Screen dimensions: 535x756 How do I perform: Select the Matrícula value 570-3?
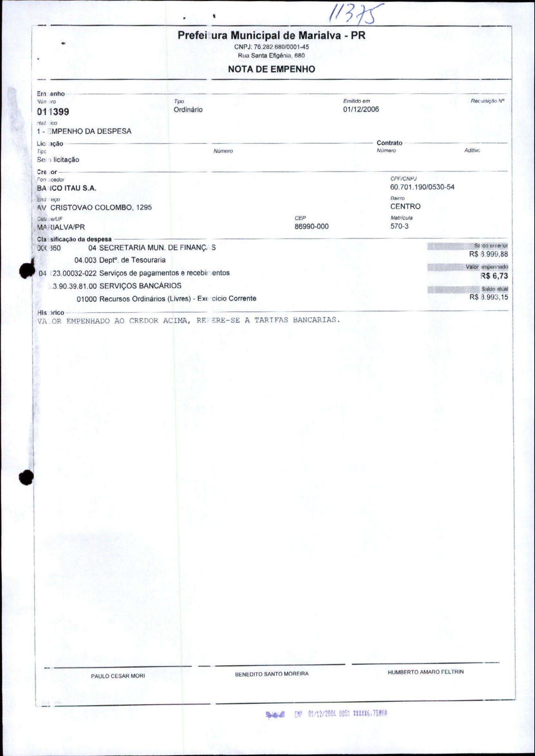pos(399,226)
